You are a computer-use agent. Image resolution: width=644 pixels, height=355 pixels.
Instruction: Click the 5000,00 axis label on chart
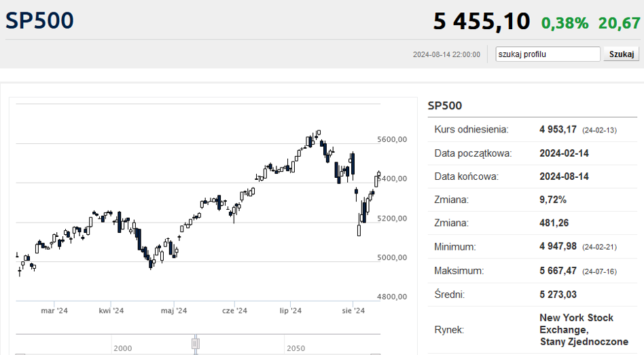pos(392,257)
